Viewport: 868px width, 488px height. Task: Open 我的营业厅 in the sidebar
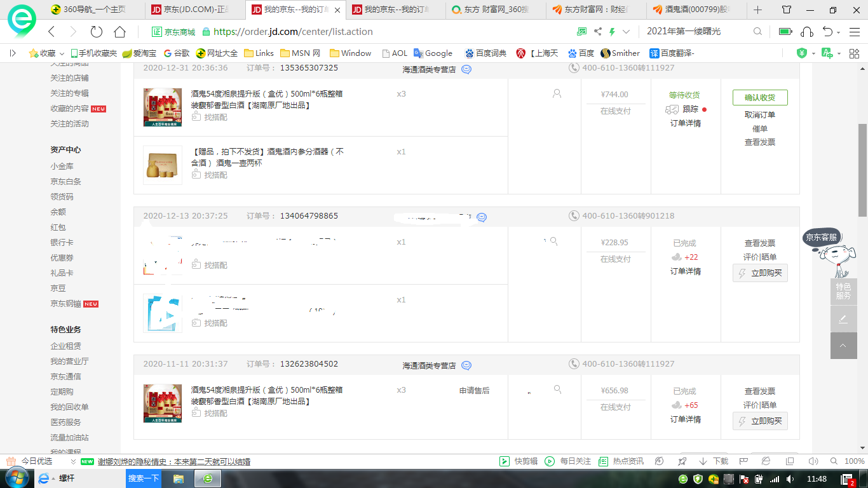(69, 362)
